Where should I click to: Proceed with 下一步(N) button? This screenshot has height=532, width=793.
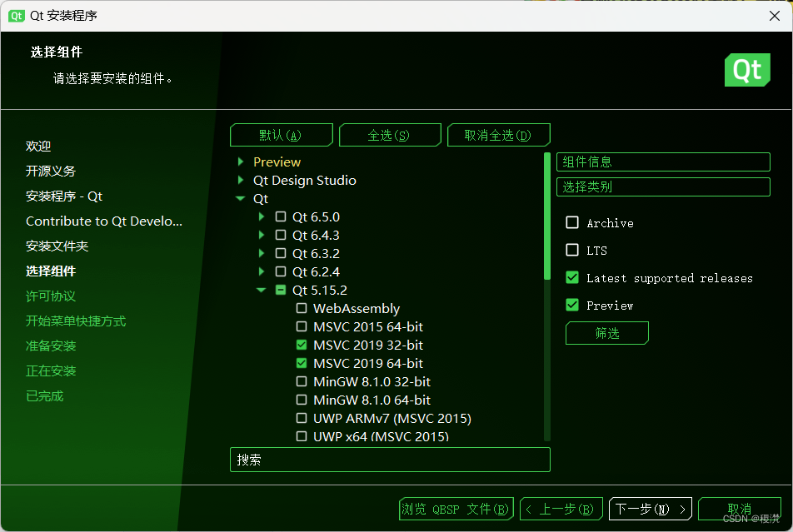click(x=651, y=509)
